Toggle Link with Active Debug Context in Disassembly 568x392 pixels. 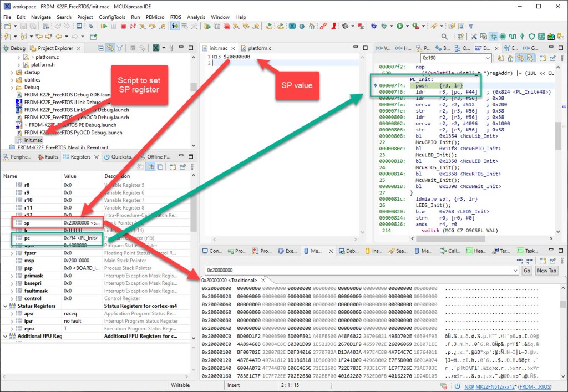point(521,58)
